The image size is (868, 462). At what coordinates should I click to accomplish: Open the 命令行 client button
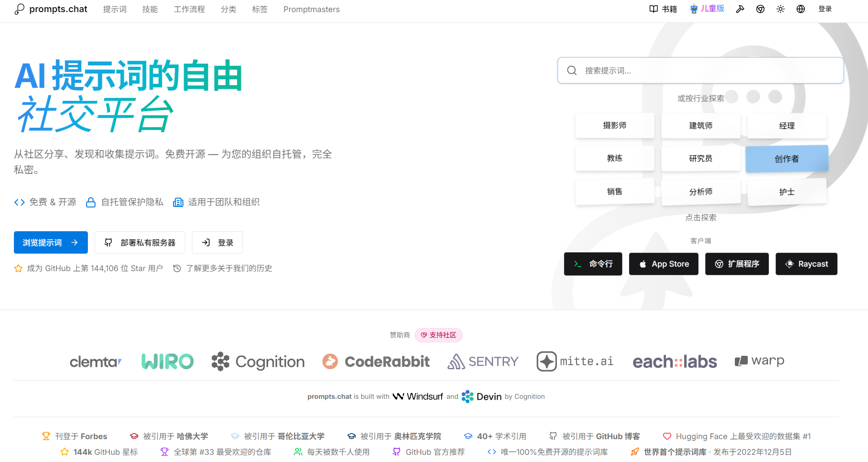point(593,264)
